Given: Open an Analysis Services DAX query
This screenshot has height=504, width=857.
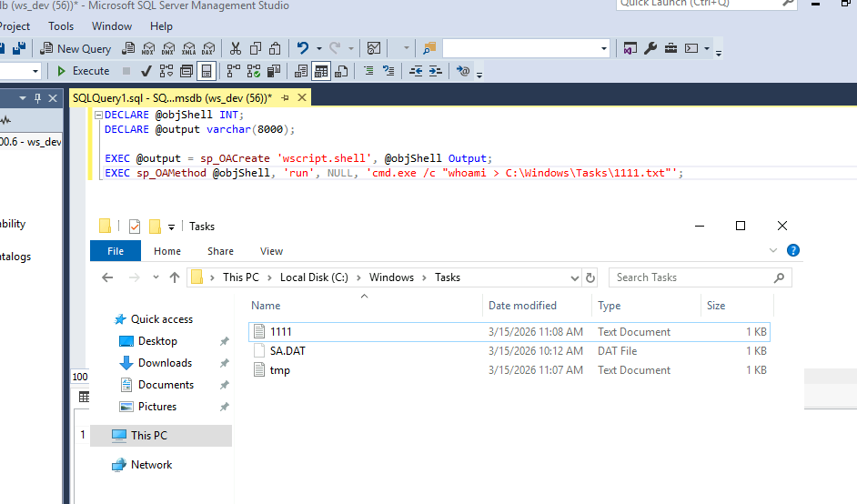Looking at the screenshot, I should point(208,48).
